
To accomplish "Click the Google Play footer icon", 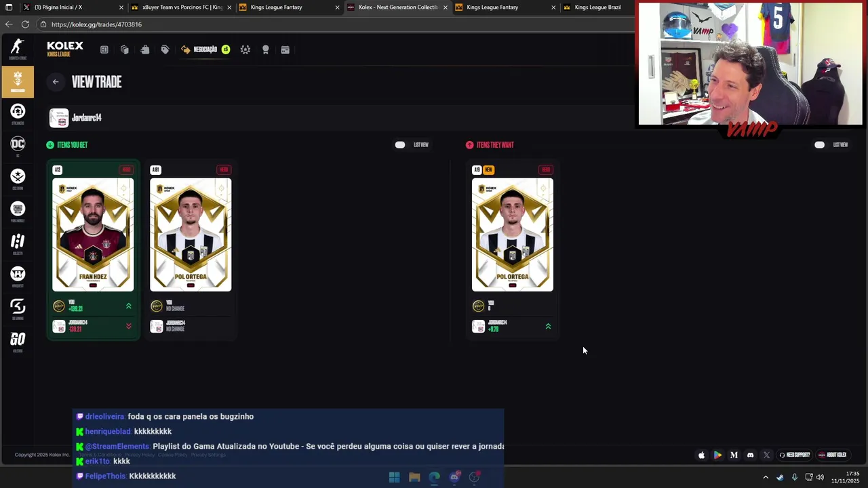I will click(717, 455).
